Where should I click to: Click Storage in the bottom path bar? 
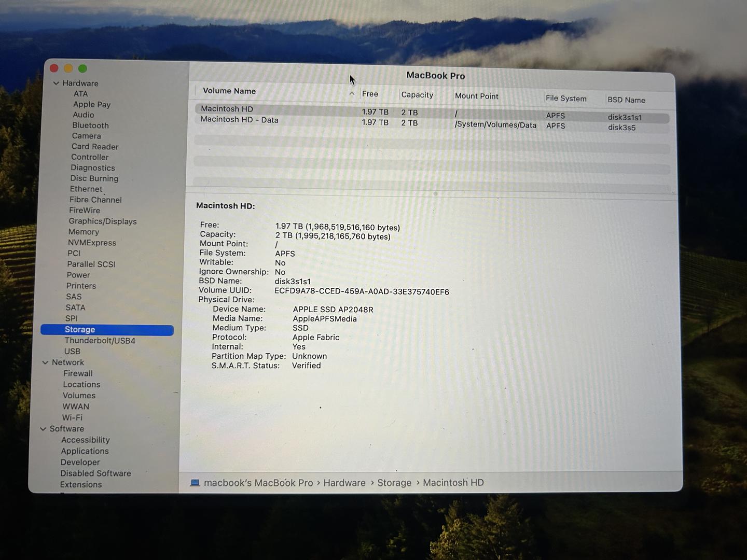tap(394, 483)
